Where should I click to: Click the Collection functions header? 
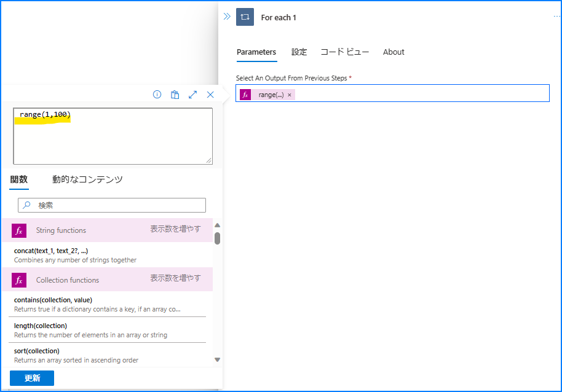107,279
